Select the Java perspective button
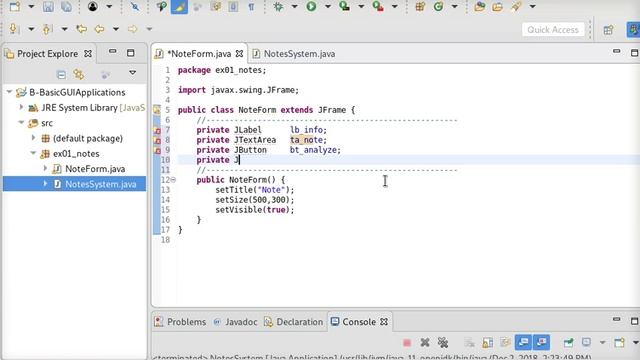The height and width of the screenshot is (360, 640). (x=633, y=30)
